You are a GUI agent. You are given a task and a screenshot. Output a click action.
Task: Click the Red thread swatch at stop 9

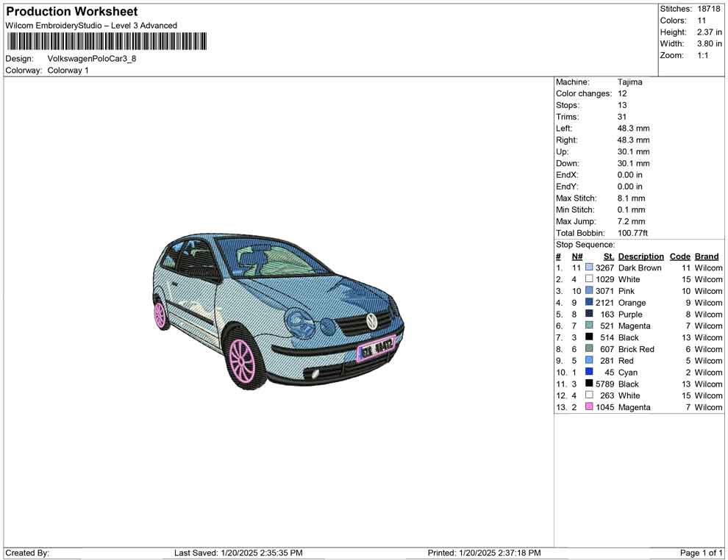click(x=588, y=360)
